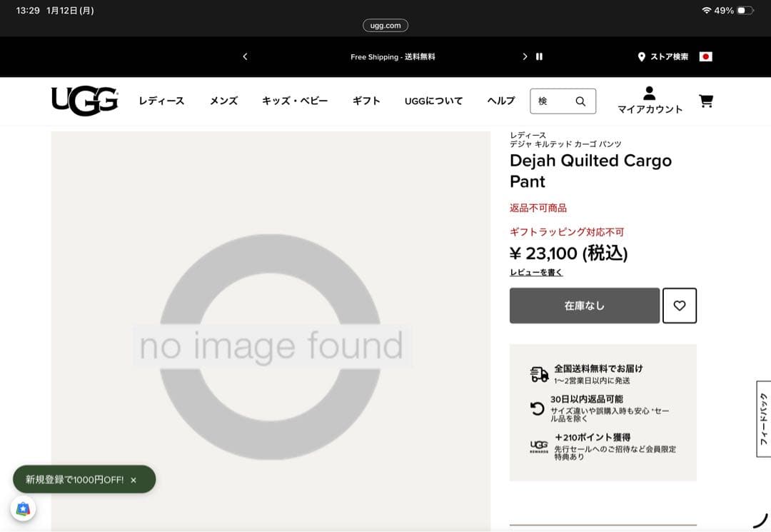
Task: Advance promo banner with the next arrow
Action: [525, 56]
